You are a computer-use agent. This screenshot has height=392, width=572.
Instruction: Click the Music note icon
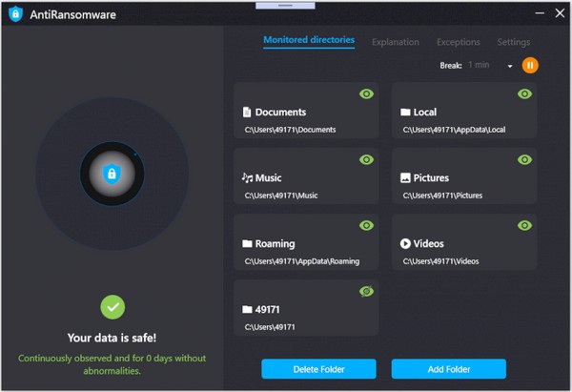click(x=247, y=177)
